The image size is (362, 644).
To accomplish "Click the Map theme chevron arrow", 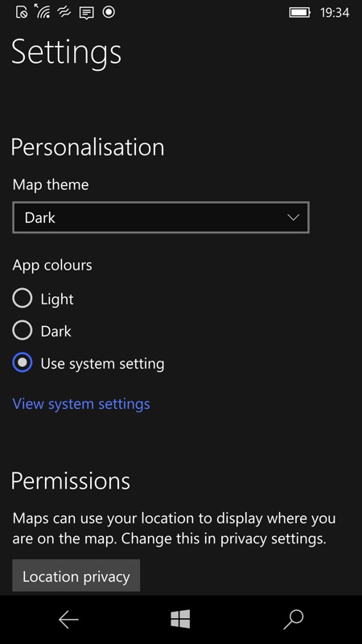I will 293,217.
